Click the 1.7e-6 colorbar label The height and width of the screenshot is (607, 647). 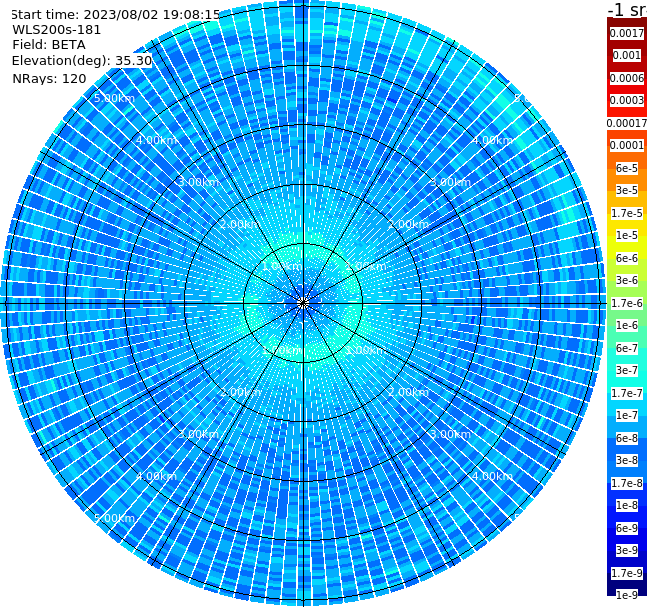point(627,303)
